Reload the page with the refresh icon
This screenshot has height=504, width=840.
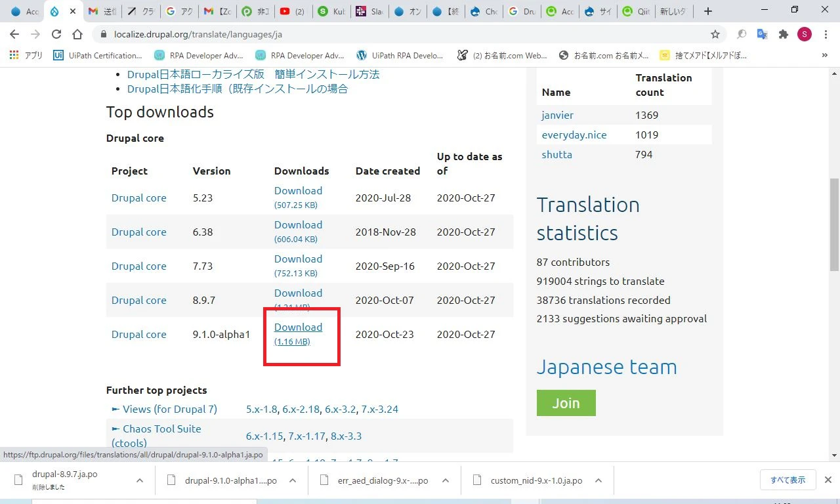click(x=56, y=34)
